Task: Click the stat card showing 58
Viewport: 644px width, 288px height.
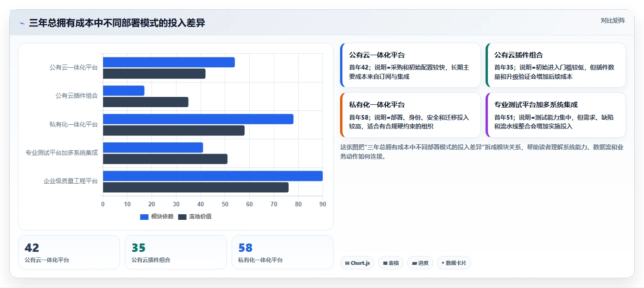Action: coord(282,252)
